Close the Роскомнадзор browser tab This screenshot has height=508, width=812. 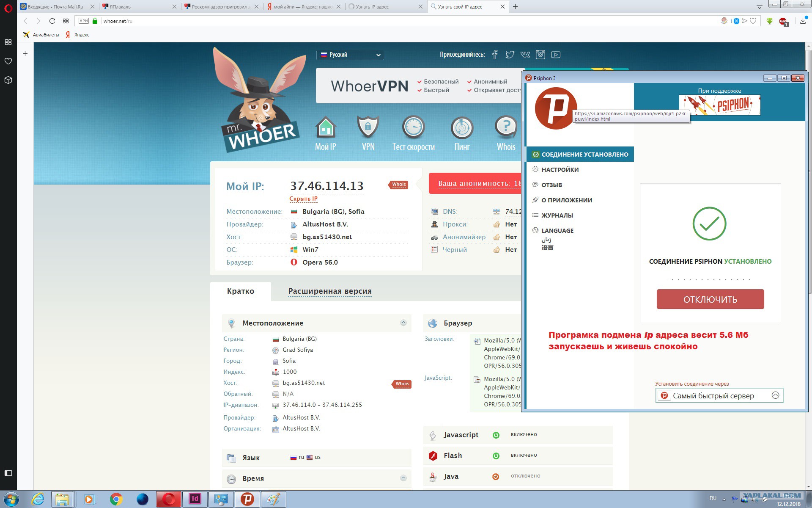[x=256, y=6]
